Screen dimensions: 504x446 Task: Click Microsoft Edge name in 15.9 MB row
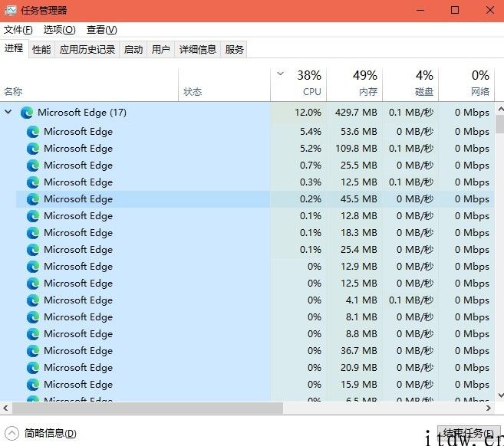coord(78,385)
